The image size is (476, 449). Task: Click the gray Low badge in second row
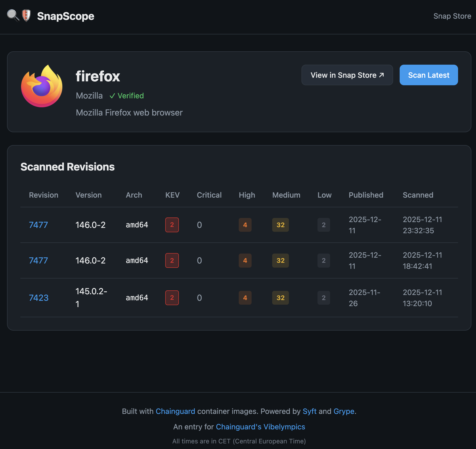323,261
